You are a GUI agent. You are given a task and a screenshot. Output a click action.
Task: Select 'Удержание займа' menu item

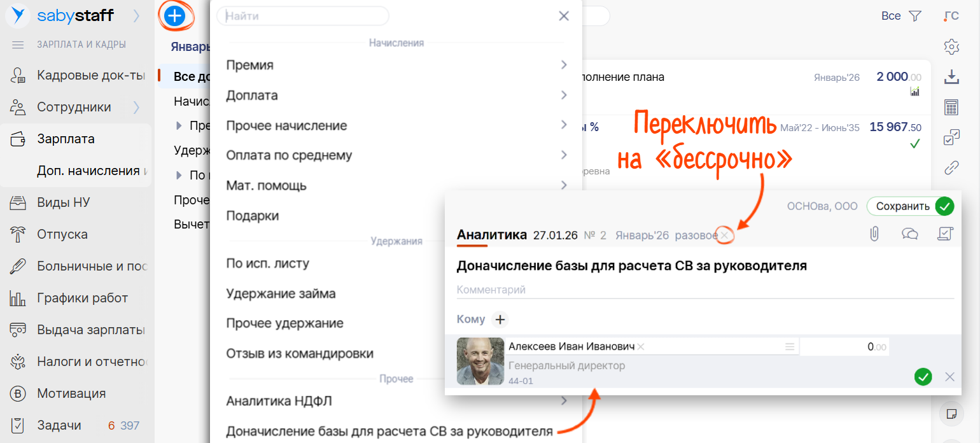click(x=281, y=293)
